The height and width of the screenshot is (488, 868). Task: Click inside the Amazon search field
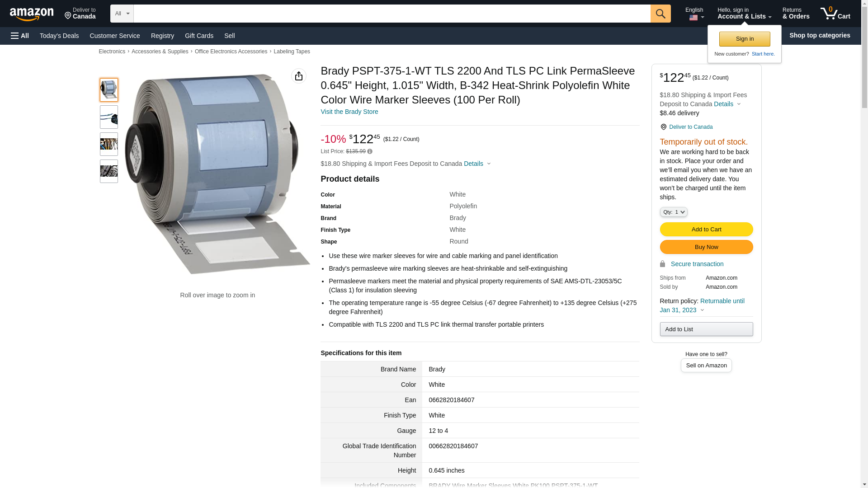392,14
